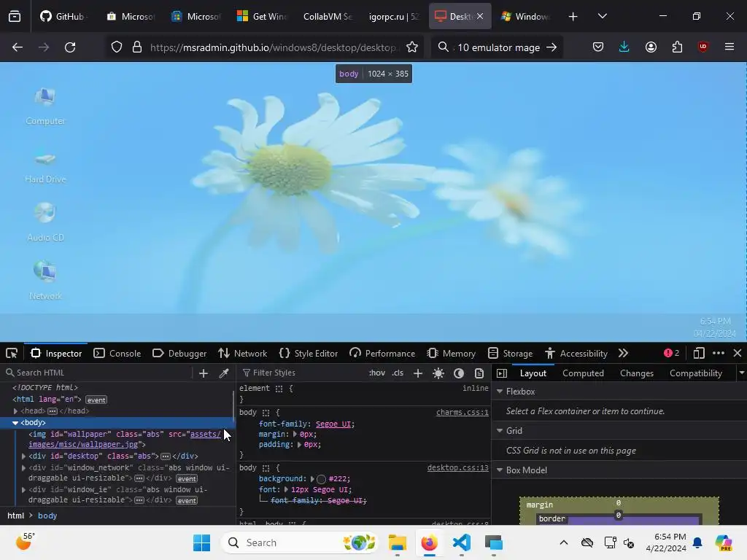The image size is (747, 560).
Task: Open the Firefox View tab list icon
Action: pos(15,16)
